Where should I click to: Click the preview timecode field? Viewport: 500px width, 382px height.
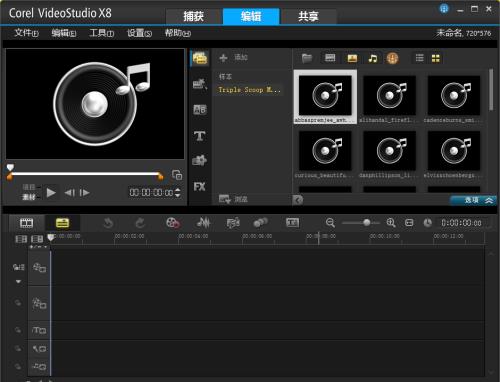pos(151,193)
